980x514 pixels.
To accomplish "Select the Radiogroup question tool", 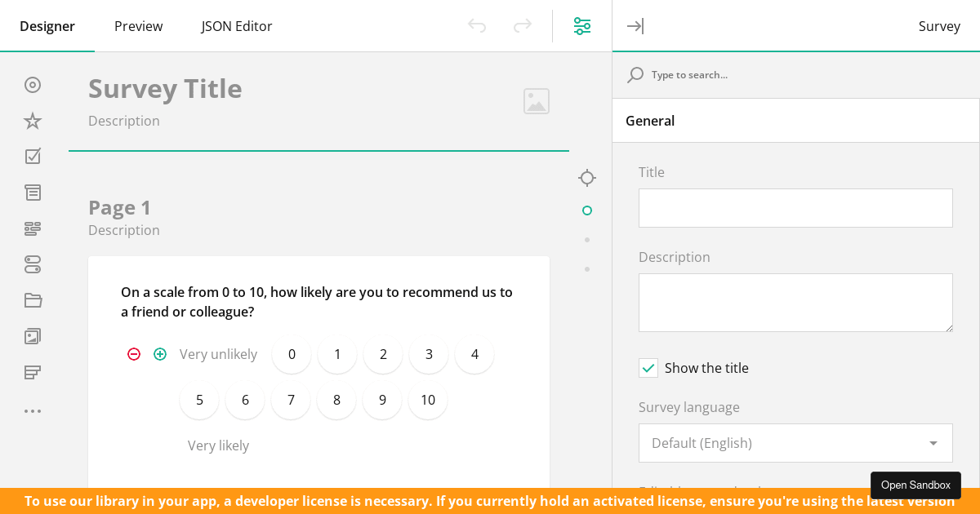I will tap(33, 85).
